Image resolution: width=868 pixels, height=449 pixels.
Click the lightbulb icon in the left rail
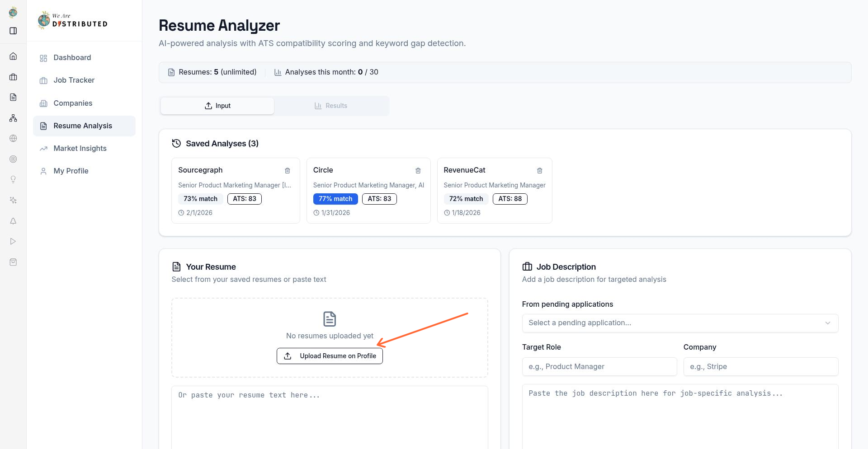click(13, 179)
